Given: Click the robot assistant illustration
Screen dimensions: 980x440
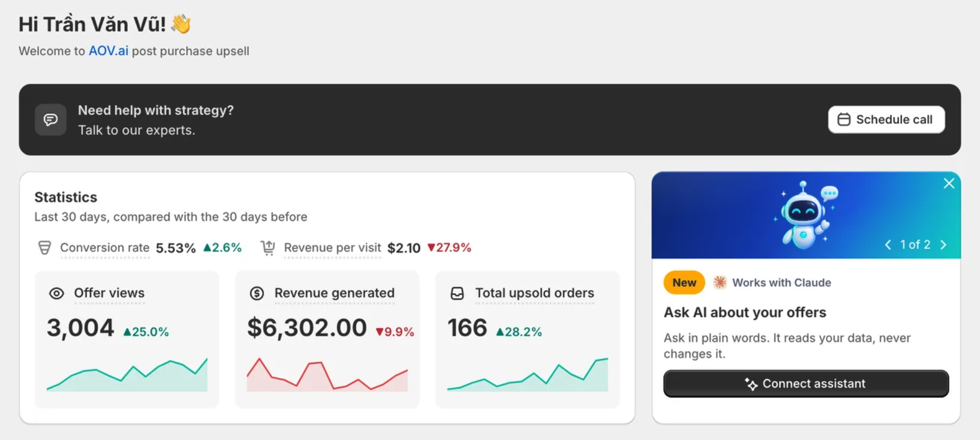Looking at the screenshot, I should pyautogui.click(x=805, y=215).
